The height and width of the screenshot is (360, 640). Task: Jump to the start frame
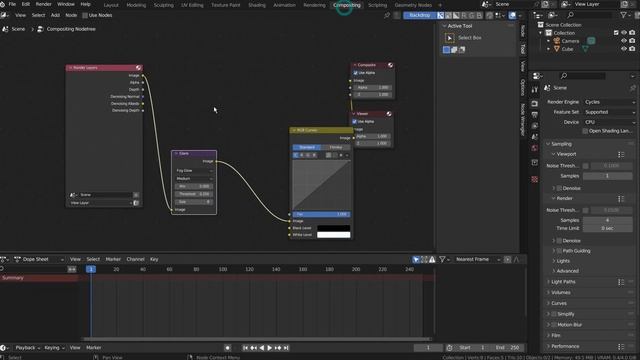[245, 348]
